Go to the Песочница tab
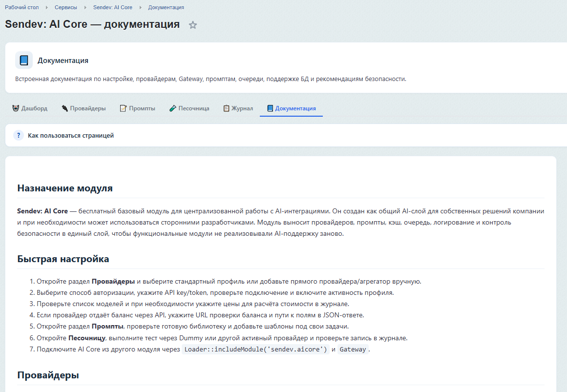The image size is (567, 392). (189, 108)
